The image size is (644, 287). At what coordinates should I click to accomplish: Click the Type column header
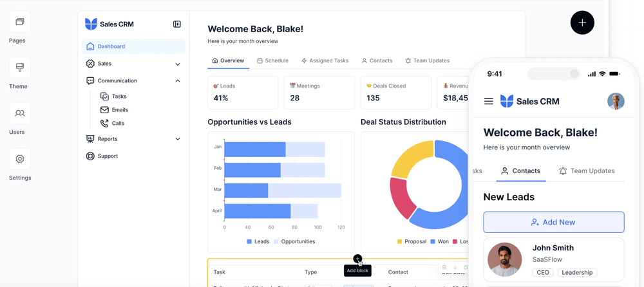coord(311,272)
